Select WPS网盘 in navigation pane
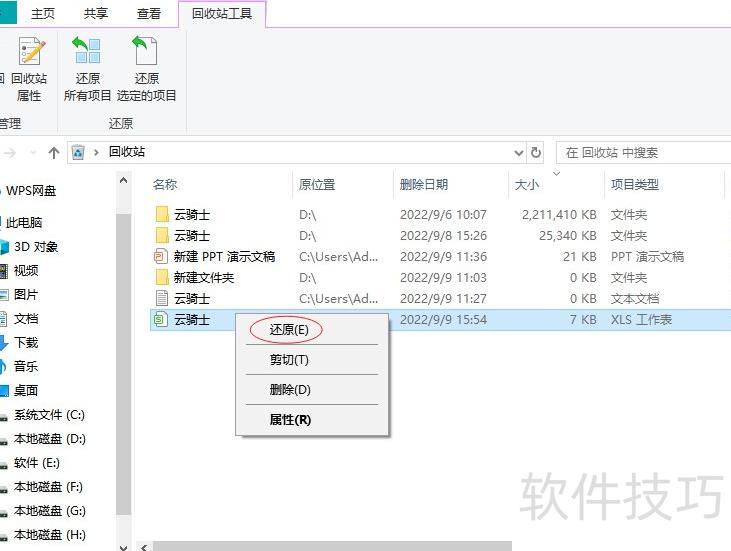Image resolution: width=731 pixels, height=551 pixels. (31, 191)
